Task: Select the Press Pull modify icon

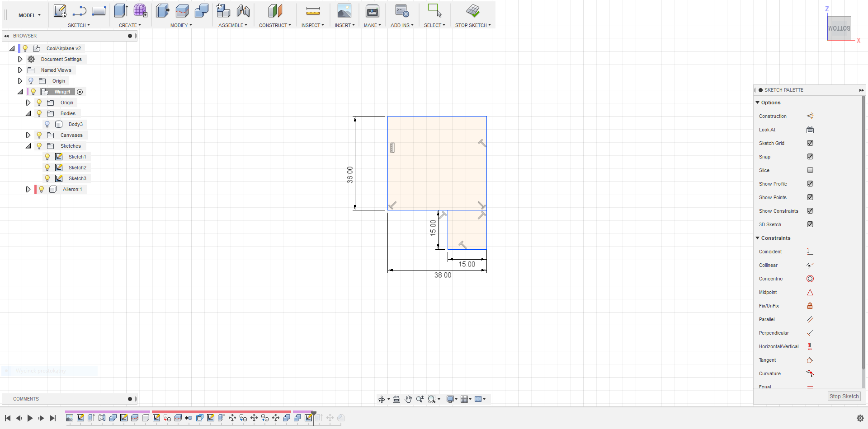Action: 162,10
